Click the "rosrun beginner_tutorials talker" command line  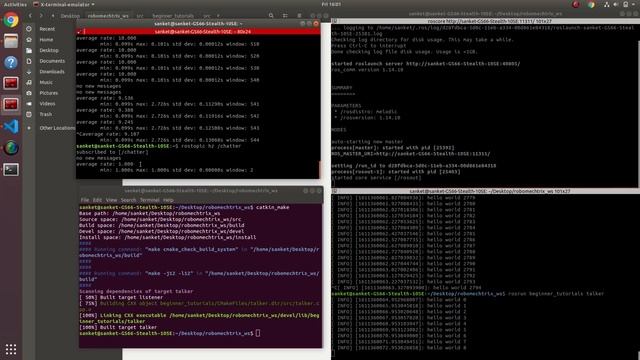(468, 293)
